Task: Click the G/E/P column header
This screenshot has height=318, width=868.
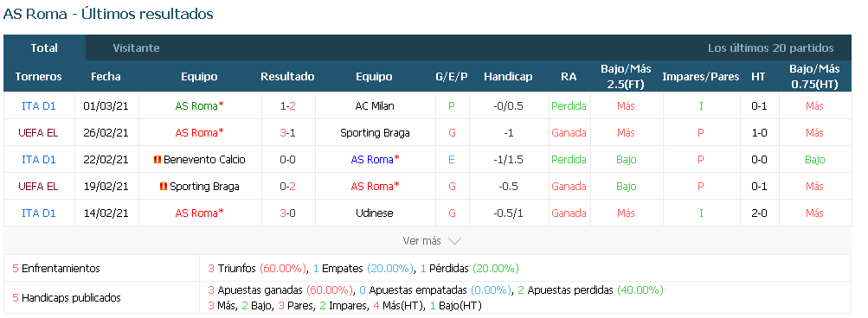Action: tap(452, 76)
